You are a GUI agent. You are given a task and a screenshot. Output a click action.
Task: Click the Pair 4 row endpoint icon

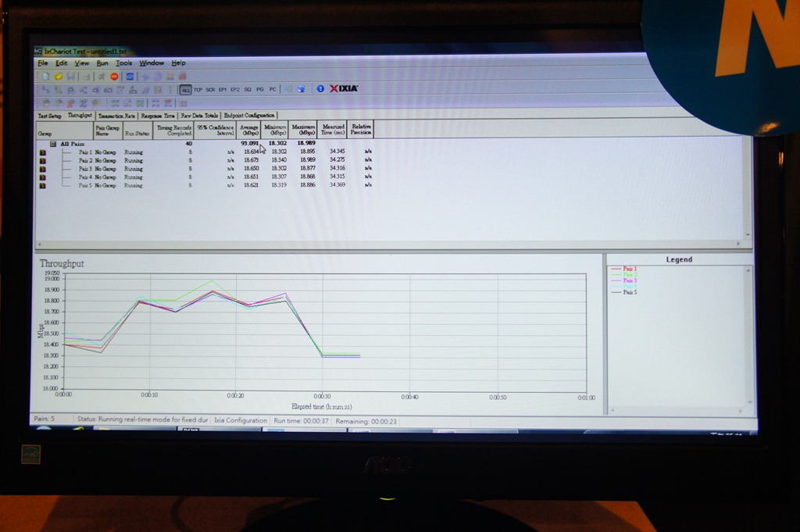[43, 177]
